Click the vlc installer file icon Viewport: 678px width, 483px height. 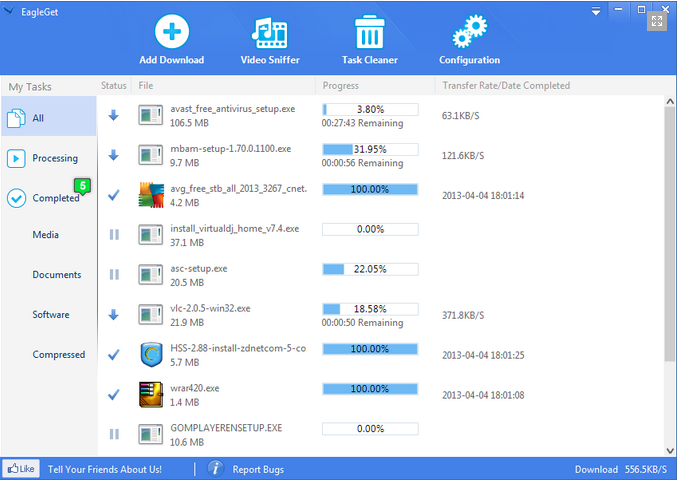(x=150, y=314)
